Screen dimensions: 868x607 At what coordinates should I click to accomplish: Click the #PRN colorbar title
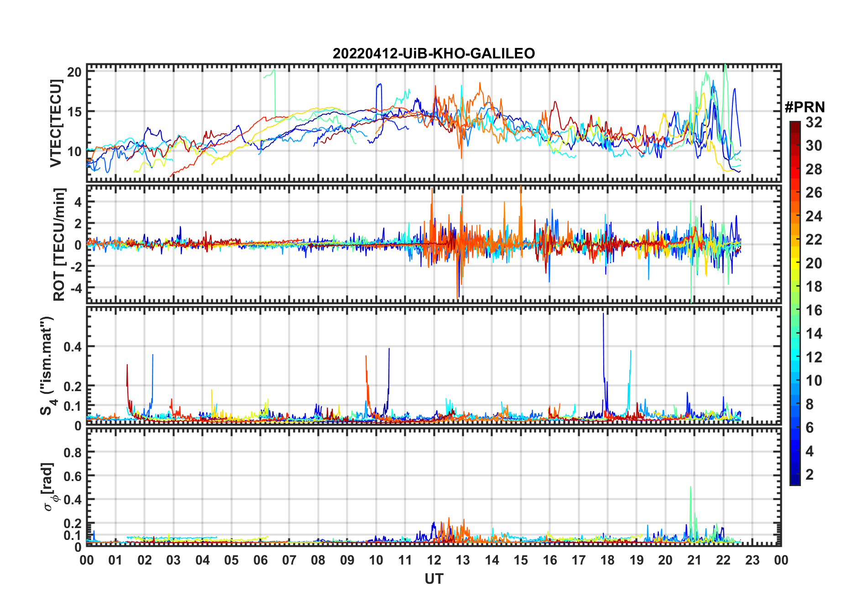point(805,107)
